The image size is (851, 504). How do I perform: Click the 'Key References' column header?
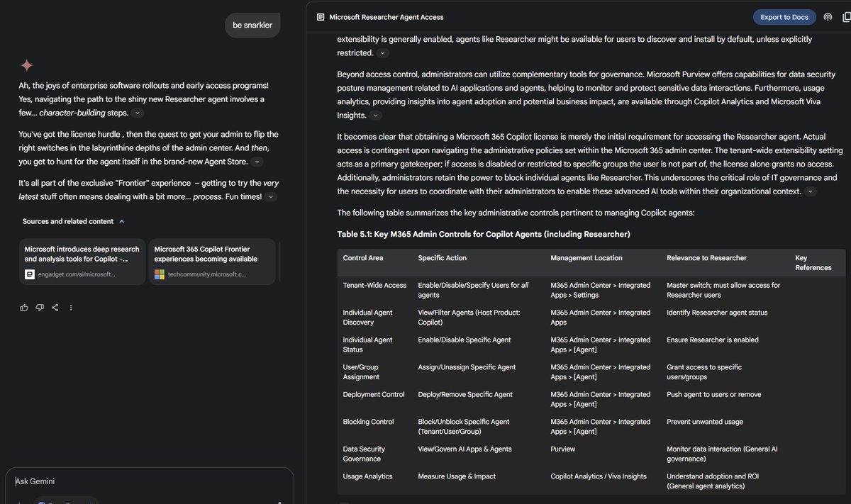click(x=813, y=263)
